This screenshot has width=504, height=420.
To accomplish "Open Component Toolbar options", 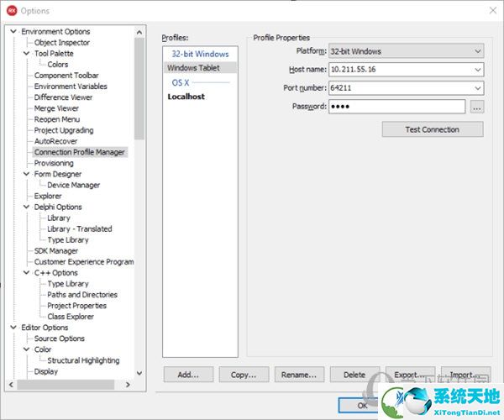I will pyautogui.click(x=66, y=76).
